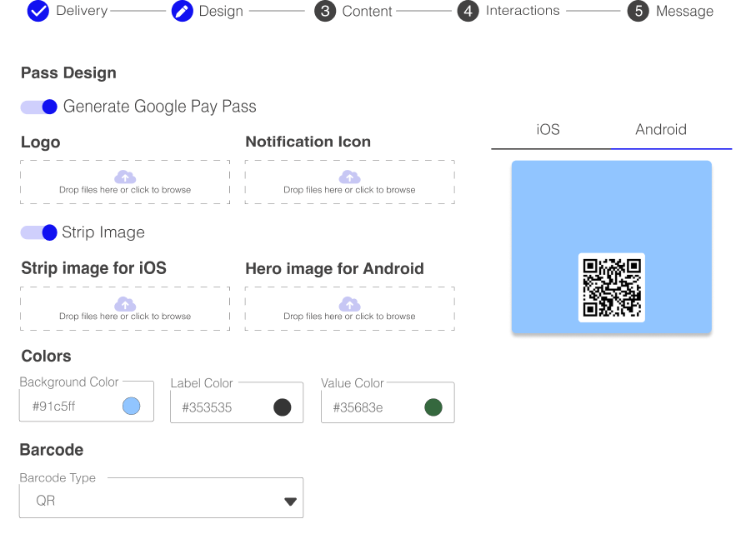This screenshot has width=756, height=539.
Task: Click the Logo upload cloud icon
Action: (125, 177)
